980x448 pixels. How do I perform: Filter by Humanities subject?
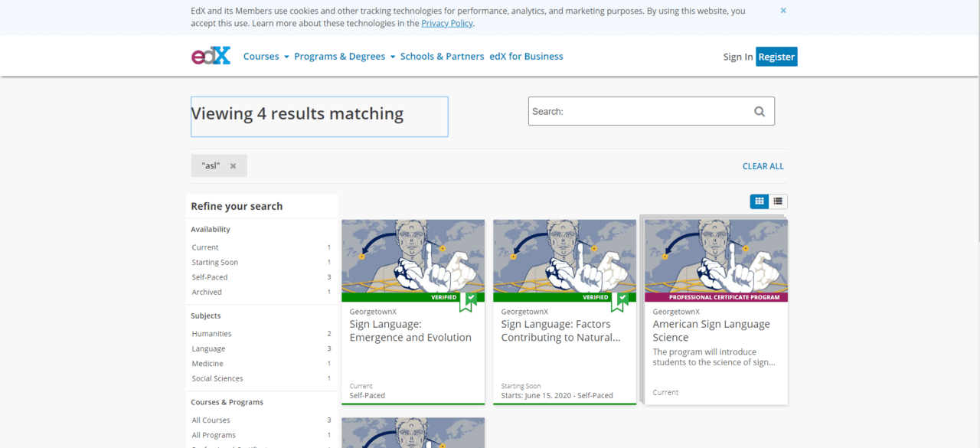[x=261, y=334]
